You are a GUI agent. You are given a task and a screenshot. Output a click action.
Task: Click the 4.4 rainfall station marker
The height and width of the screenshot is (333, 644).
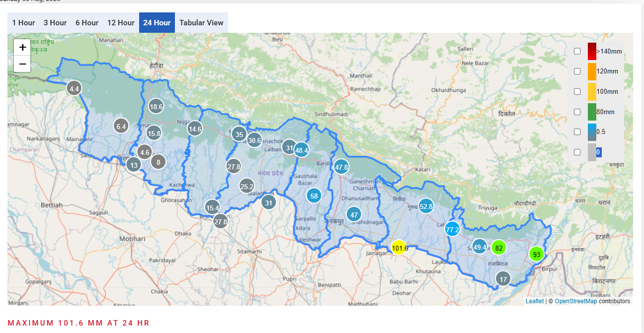coord(74,89)
